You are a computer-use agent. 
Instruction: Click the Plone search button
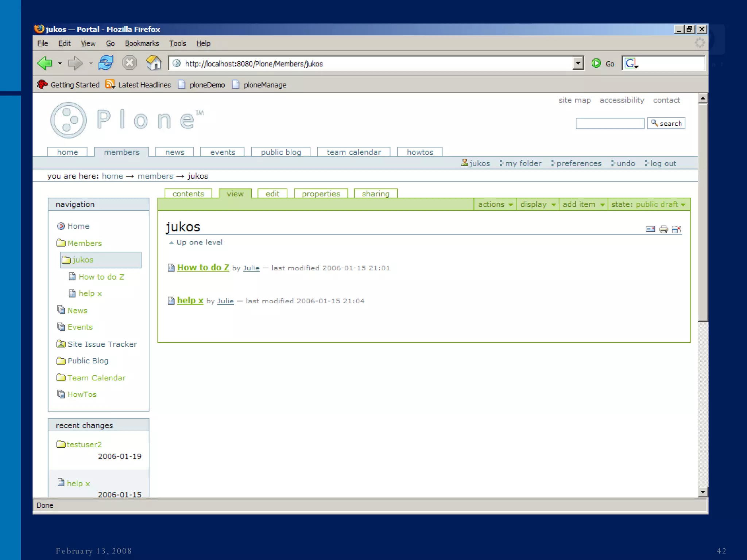click(666, 124)
